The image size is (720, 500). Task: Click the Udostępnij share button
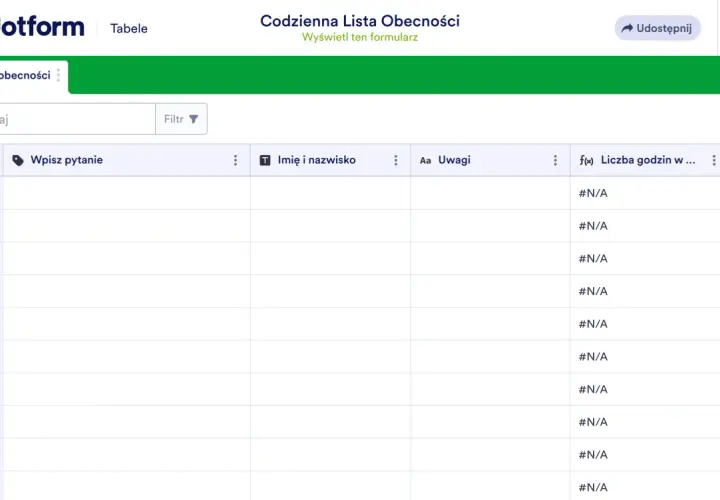[658, 28]
